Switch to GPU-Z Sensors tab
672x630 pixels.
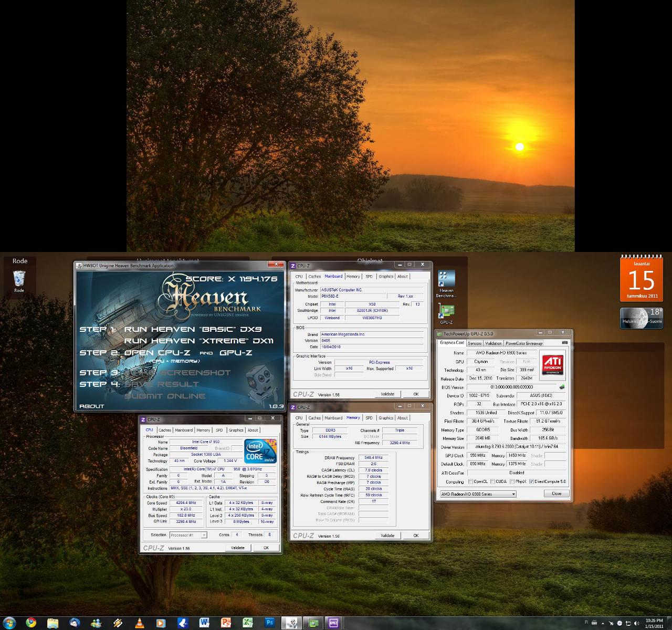[x=475, y=343]
